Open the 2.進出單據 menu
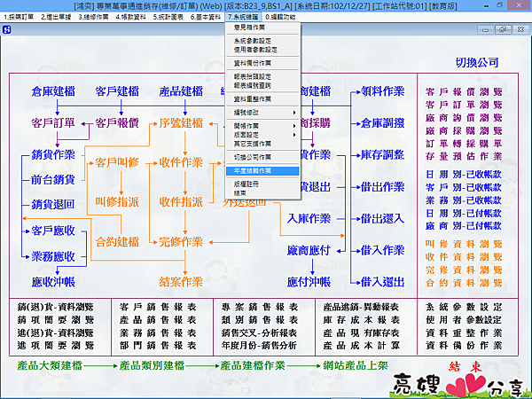The width and height of the screenshot is (532, 399). [x=56, y=17]
